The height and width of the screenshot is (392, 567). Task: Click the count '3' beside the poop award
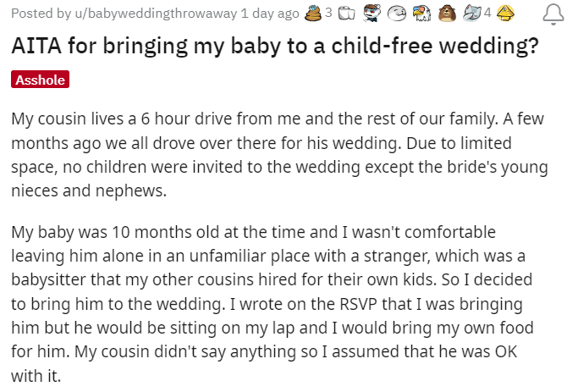tap(328, 14)
